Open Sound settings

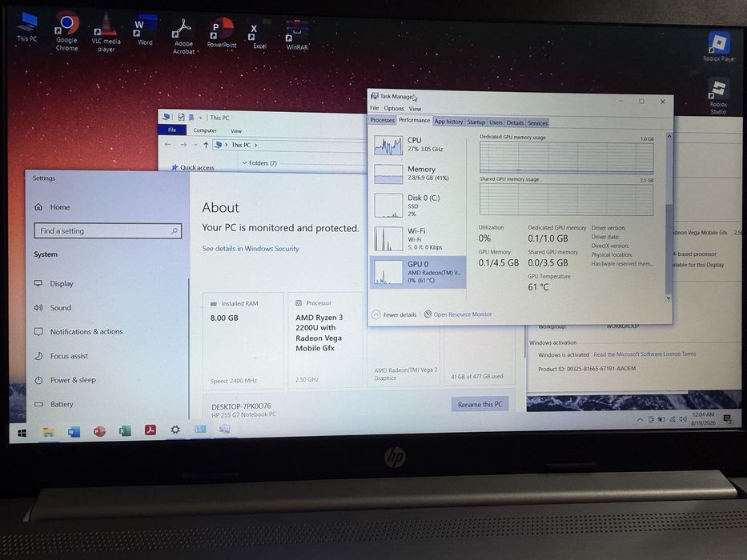coord(52,308)
